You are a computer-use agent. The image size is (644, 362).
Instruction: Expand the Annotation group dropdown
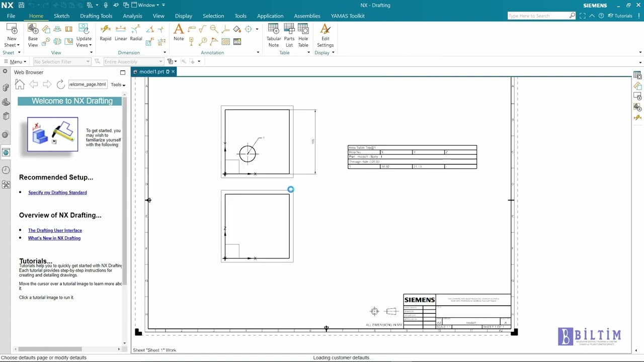click(x=258, y=53)
